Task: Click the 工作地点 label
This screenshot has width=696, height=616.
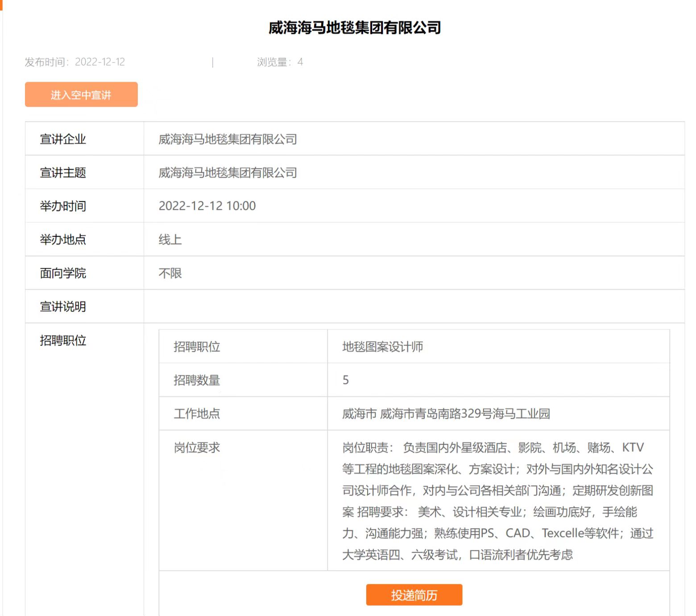Action: [197, 414]
